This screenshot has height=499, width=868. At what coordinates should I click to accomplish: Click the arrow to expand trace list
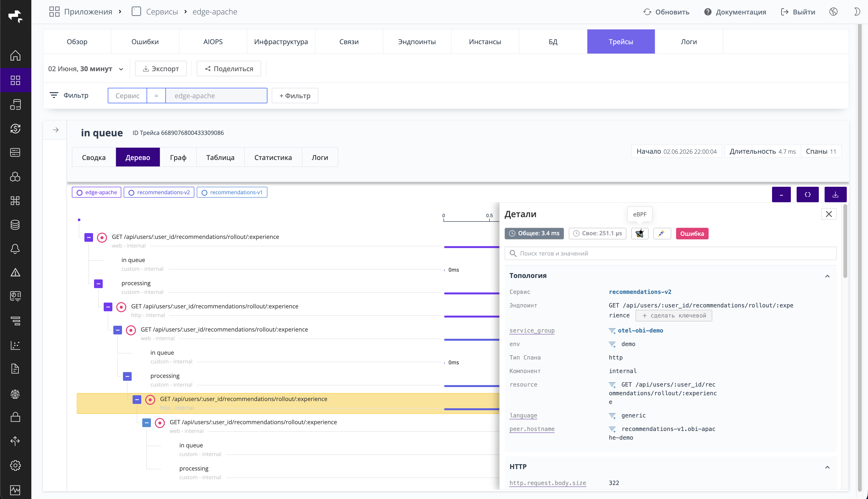[55, 130]
